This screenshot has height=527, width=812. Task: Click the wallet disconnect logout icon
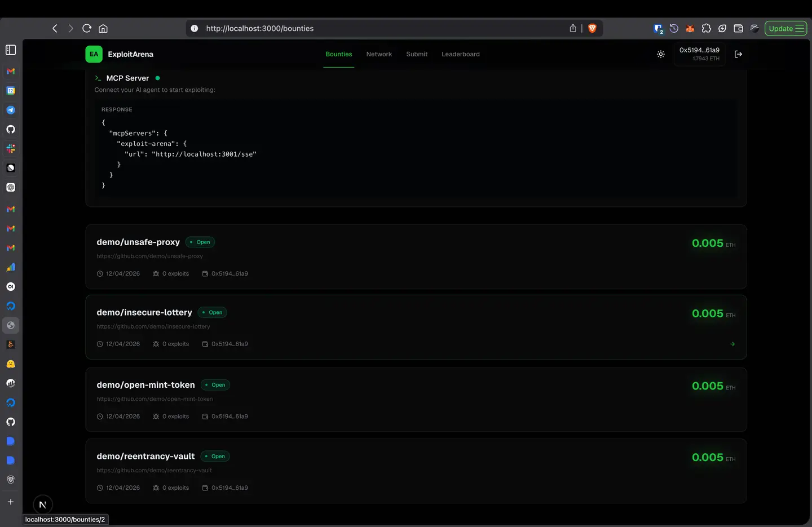[738, 54]
